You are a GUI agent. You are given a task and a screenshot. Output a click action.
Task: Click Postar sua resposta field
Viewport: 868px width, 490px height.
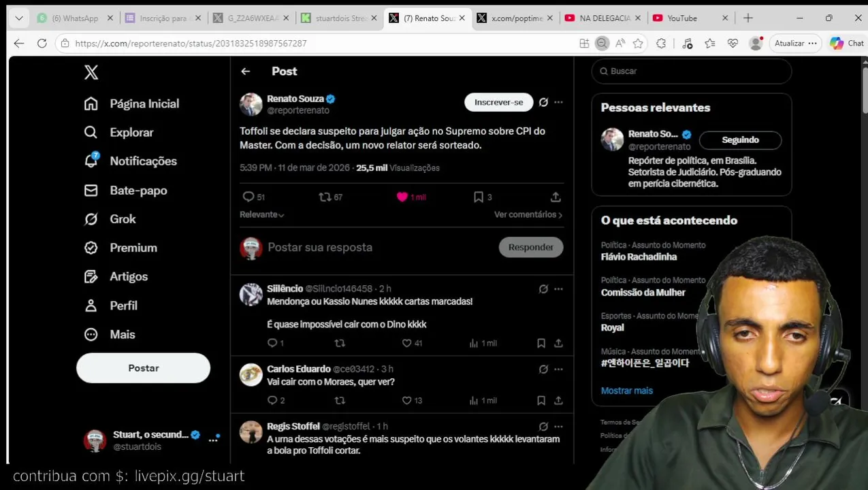pyautogui.click(x=320, y=247)
